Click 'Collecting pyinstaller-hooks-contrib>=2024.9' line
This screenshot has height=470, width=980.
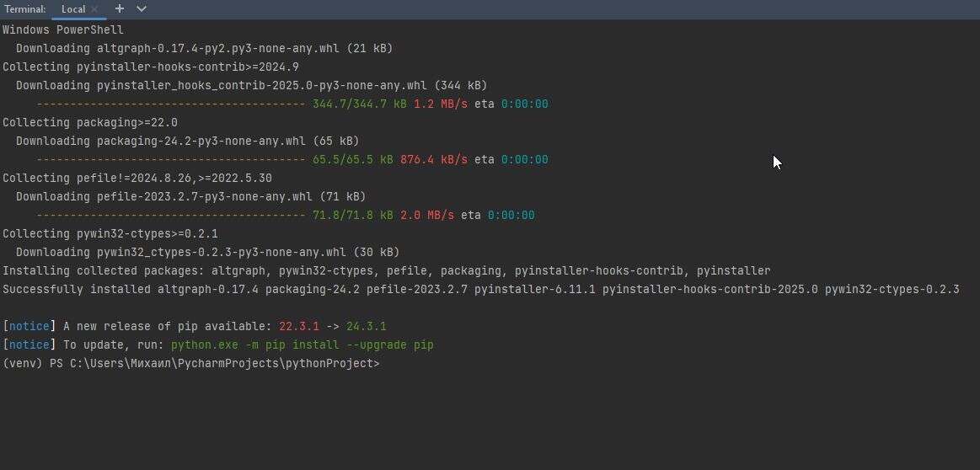[151, 67]
